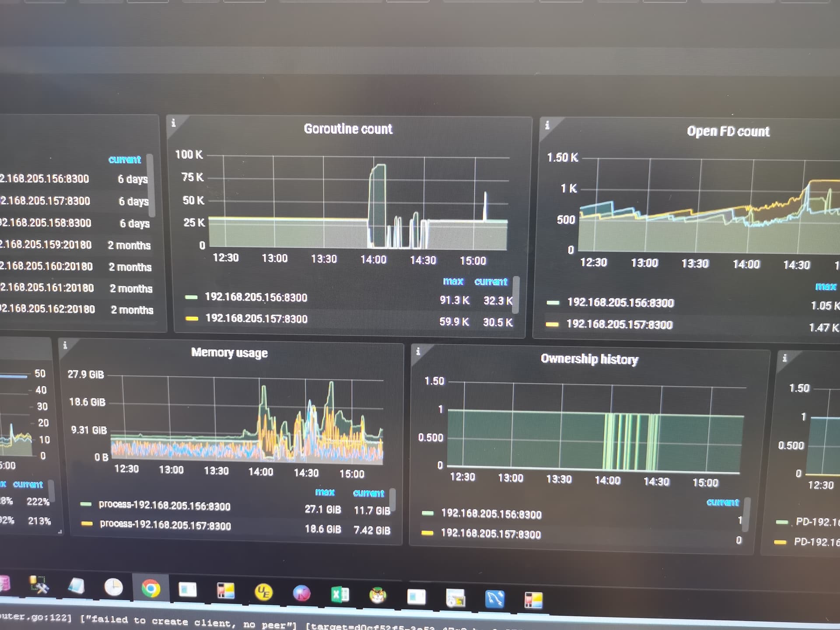Sort Goroutine count legend by max

[453, 281]
